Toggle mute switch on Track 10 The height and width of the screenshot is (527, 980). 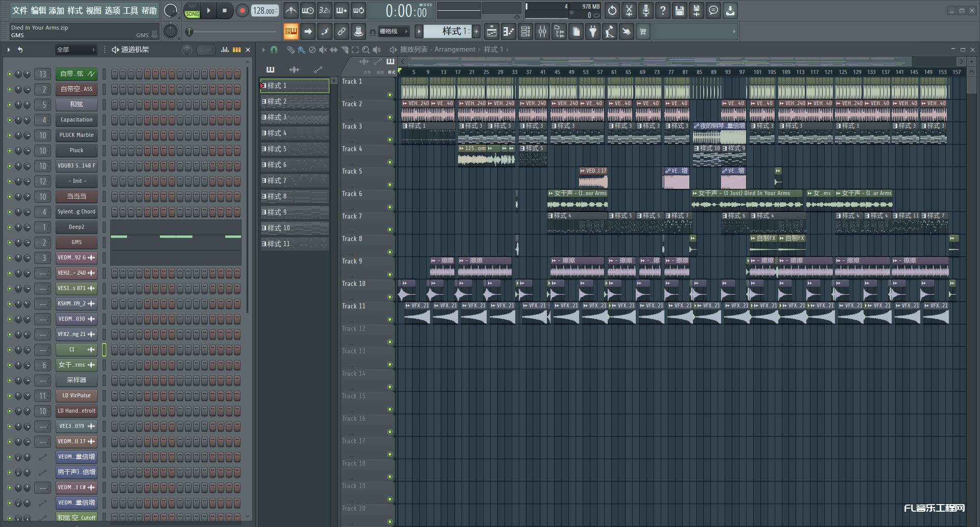coord(390,297)
